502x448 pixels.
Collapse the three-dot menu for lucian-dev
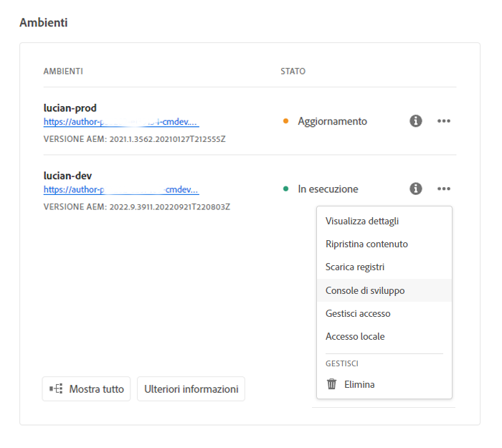click(444, 189)
